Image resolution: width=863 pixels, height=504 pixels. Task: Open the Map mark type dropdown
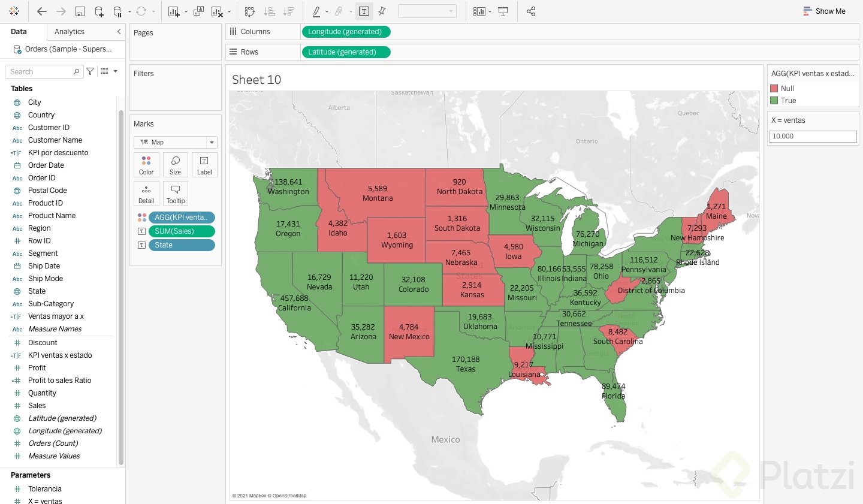[x=176, y=142]
